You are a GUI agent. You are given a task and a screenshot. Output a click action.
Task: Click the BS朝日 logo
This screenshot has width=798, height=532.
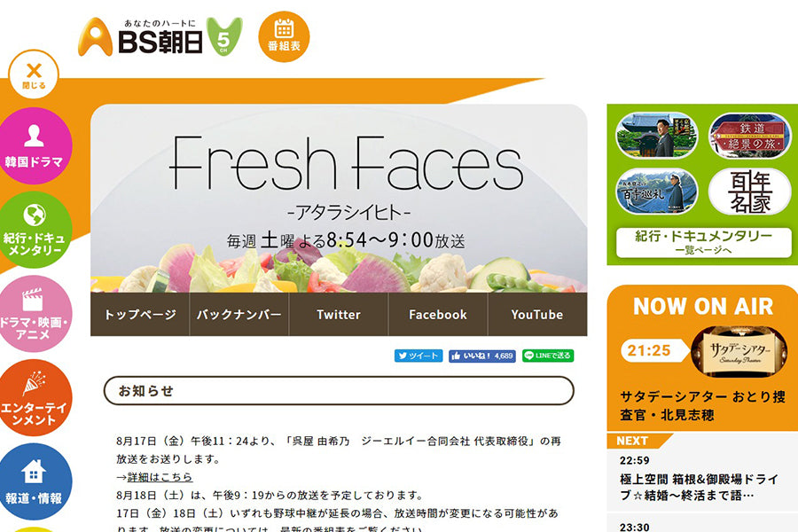tap(160, 36)
